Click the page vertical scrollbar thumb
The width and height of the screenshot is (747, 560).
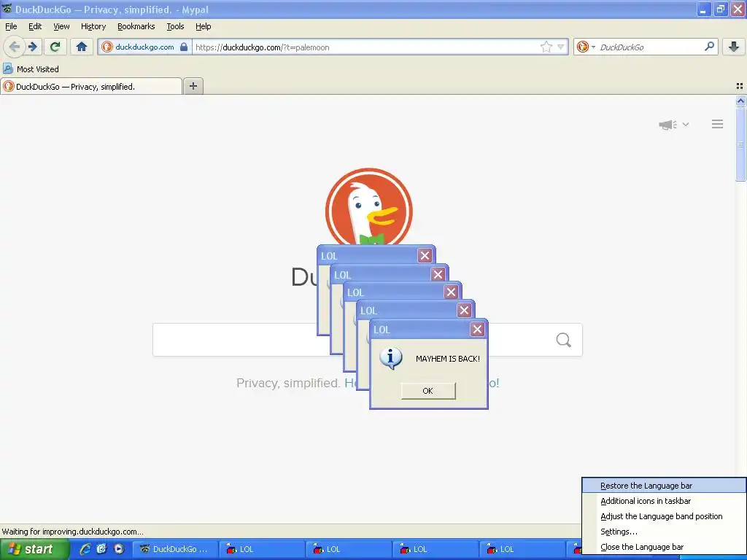[x=740, y=144]
